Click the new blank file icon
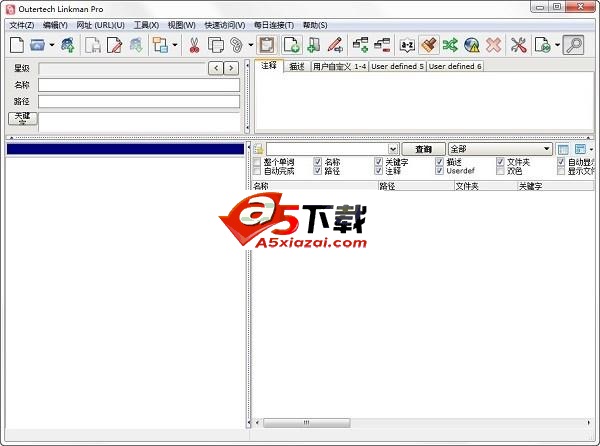 17,45
